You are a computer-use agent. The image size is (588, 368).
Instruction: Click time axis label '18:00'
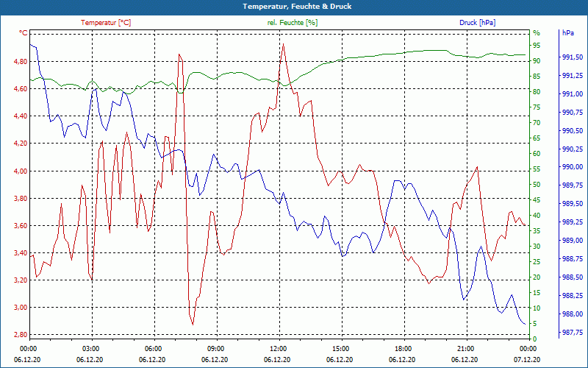pos(402,348)
